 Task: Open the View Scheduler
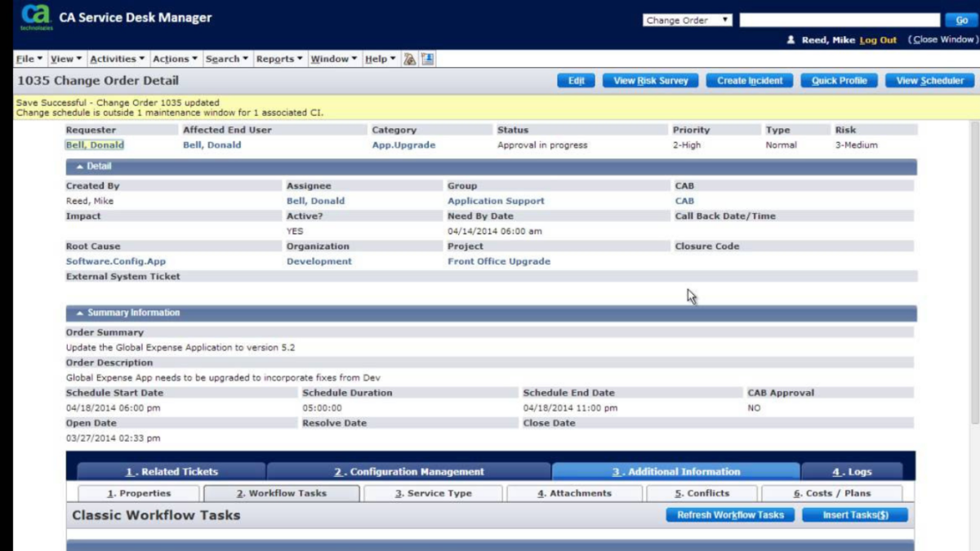[929, 80]
